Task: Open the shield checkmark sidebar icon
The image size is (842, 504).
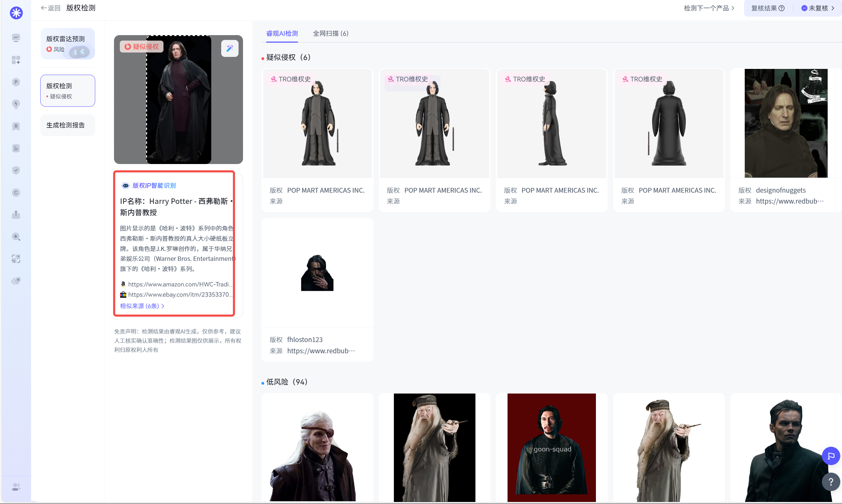Action: 16,170
